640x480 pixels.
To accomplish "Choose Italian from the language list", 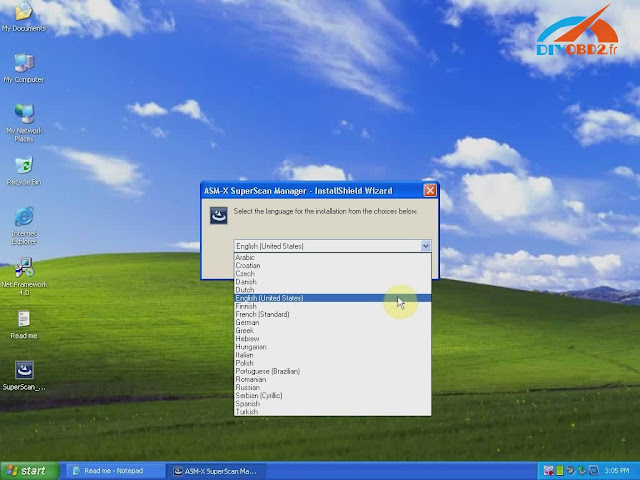I will click(x=332, y=355).
